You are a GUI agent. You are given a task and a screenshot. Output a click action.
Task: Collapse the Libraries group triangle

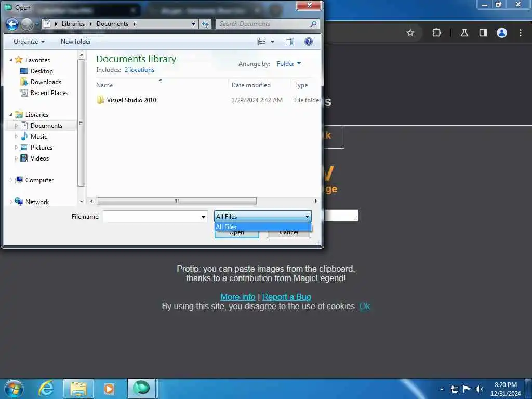11,115
